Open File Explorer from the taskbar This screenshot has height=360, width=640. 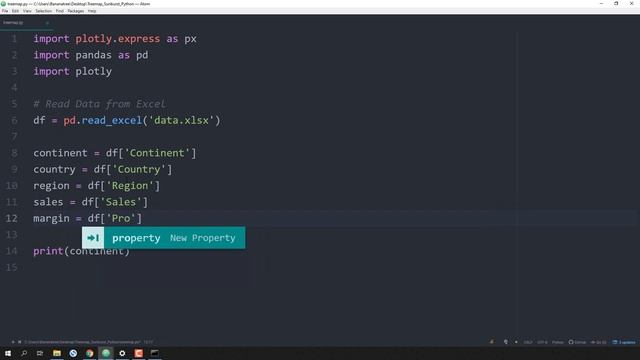57,353
